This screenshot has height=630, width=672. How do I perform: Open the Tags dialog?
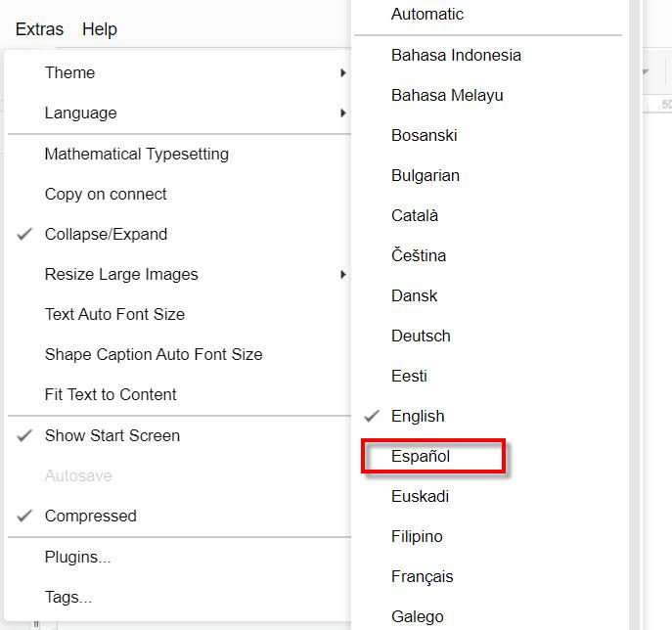[x=68, y=597]
